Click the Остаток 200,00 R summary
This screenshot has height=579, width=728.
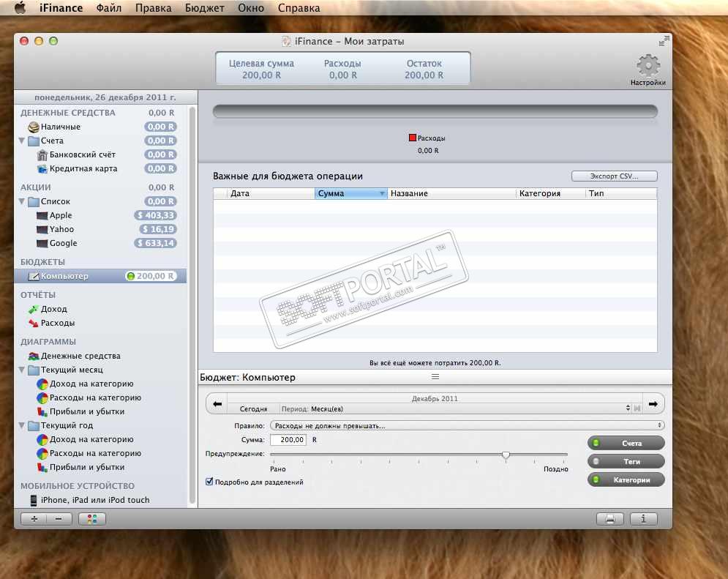tap(424, 70)
